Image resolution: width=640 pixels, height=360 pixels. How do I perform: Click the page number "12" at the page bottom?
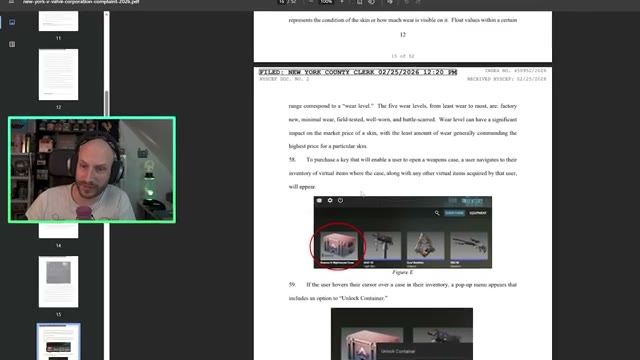[403, 35]
